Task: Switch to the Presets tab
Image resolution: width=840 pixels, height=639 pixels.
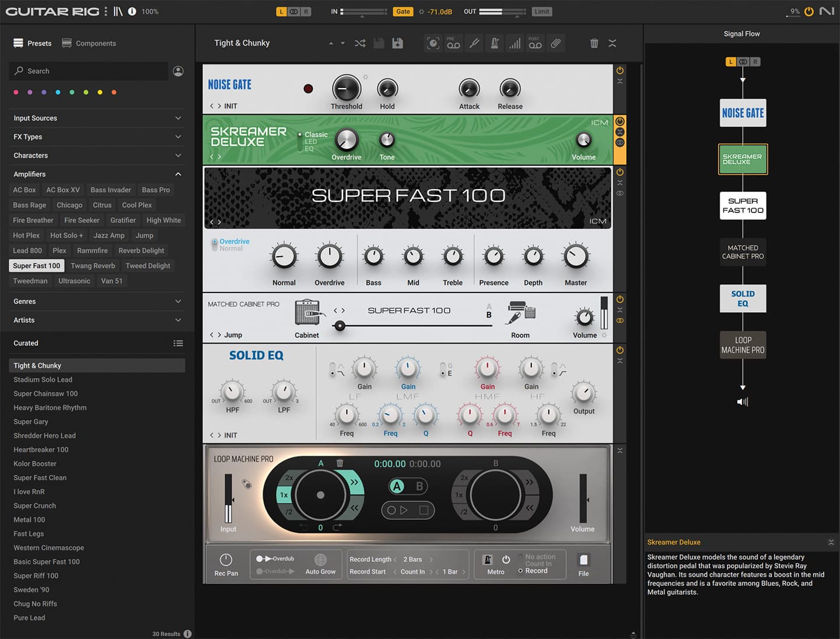Action: pos(33,43)
